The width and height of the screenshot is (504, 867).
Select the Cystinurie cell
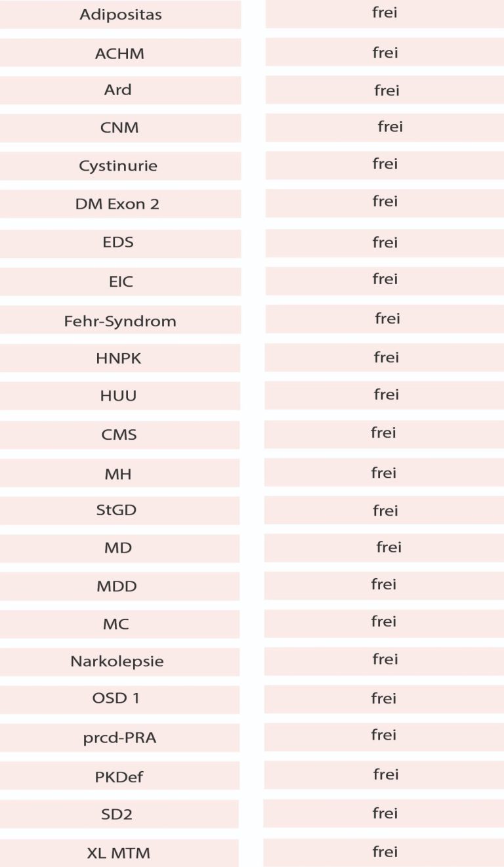(x=120, y=166)
